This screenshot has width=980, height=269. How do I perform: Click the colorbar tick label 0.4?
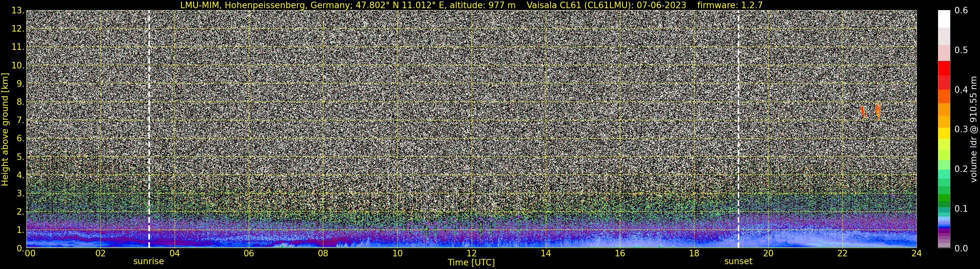(961, 90)
